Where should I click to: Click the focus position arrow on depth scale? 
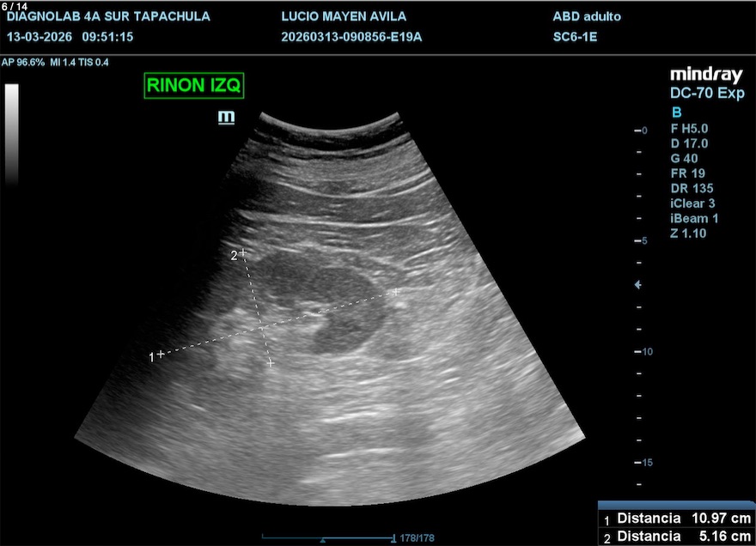pos(637,284)
